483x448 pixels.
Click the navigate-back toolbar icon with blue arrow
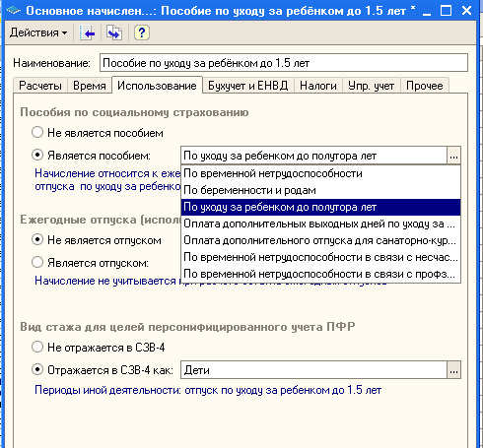point(87,32)
